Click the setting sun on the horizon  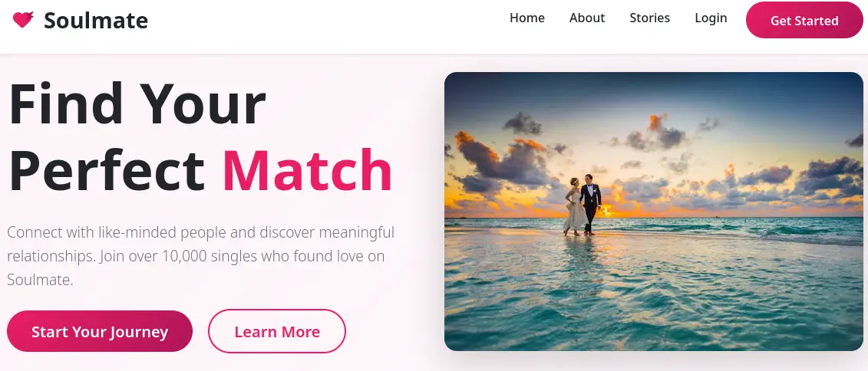(x=605, y=210)
